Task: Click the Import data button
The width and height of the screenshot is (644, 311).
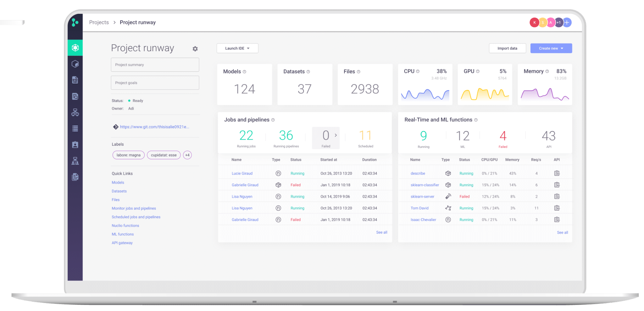Action: [x=507, y=48]
